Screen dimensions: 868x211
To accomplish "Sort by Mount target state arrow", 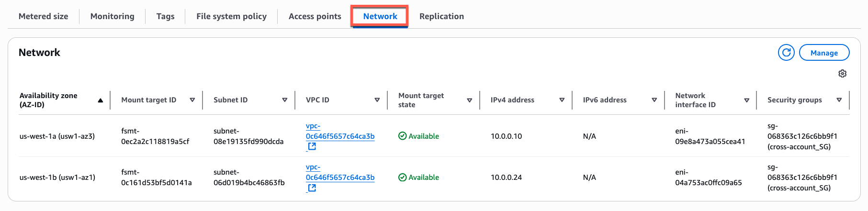I will (470, 100).
